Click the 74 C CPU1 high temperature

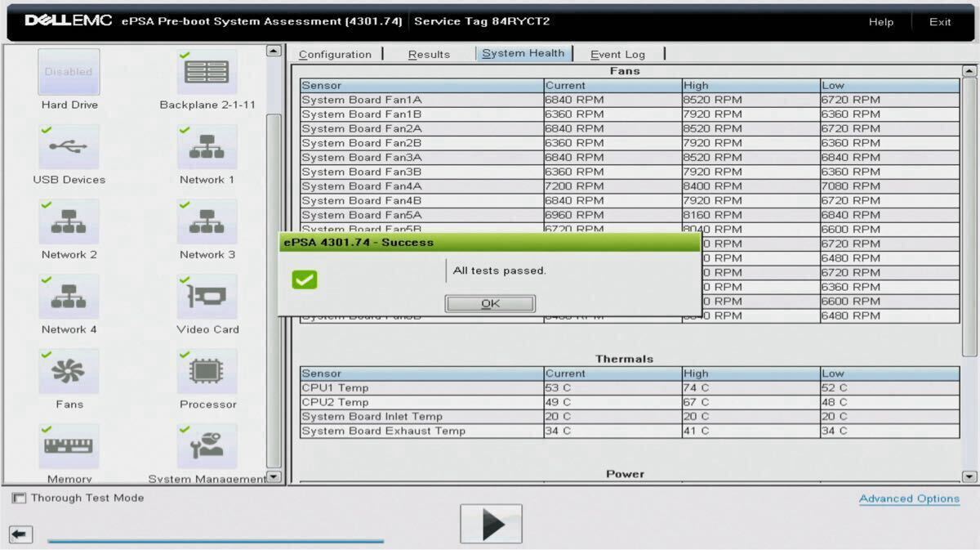(x=697, y=388)
